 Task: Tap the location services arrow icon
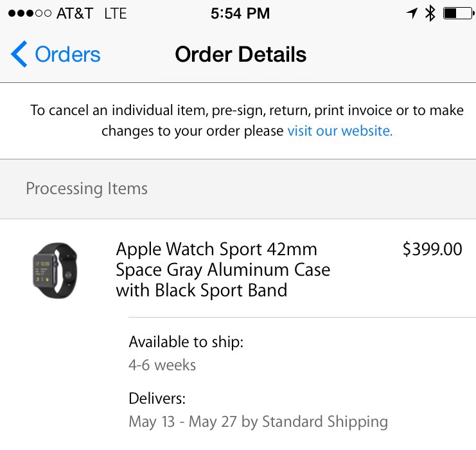pos(412,13)
